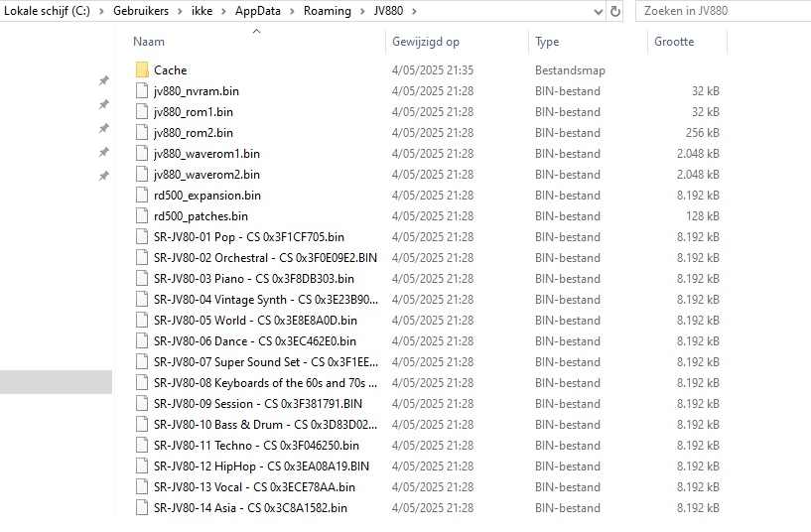The image size is (811, 532).
Task: Select SR-JV80-13 Vocal - CS 0x3ECE78AA.bin
Action: 254,487
